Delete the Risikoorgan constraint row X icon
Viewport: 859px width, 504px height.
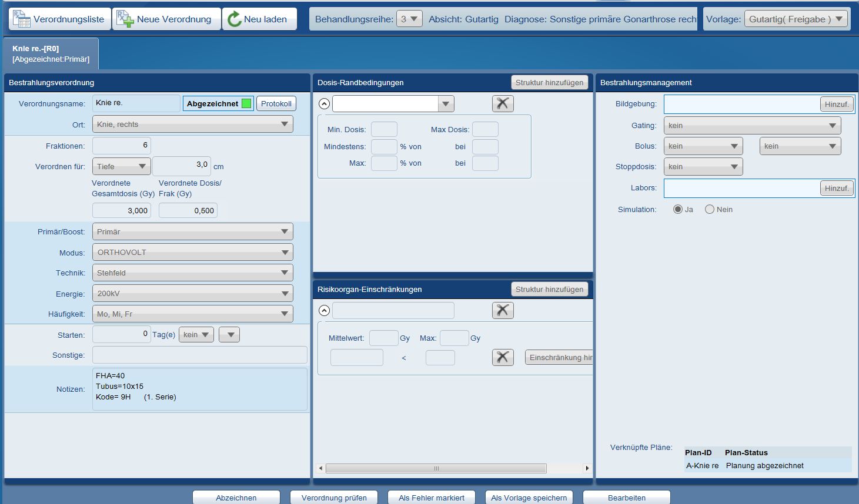click(x=503, y=358)
